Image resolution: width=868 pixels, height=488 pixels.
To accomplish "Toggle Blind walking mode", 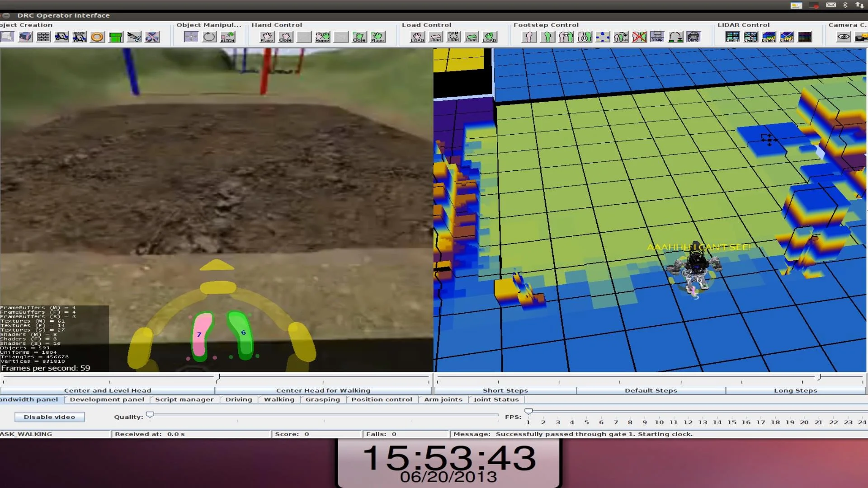I will coord(693,37).
